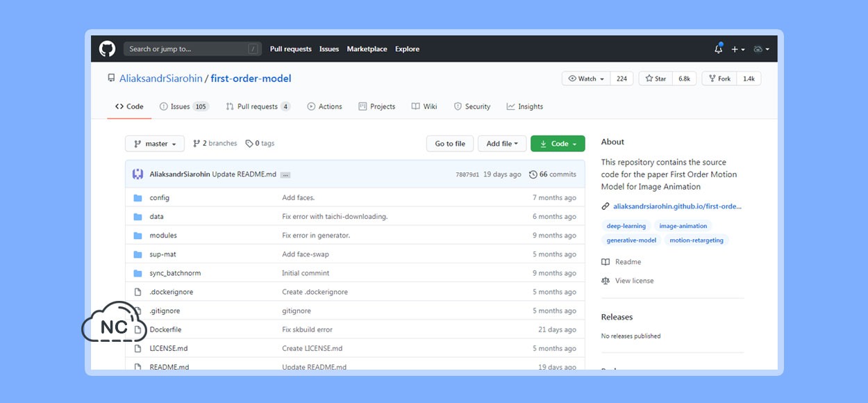Click the folder icon for sup-mat

tap(137, 254)
